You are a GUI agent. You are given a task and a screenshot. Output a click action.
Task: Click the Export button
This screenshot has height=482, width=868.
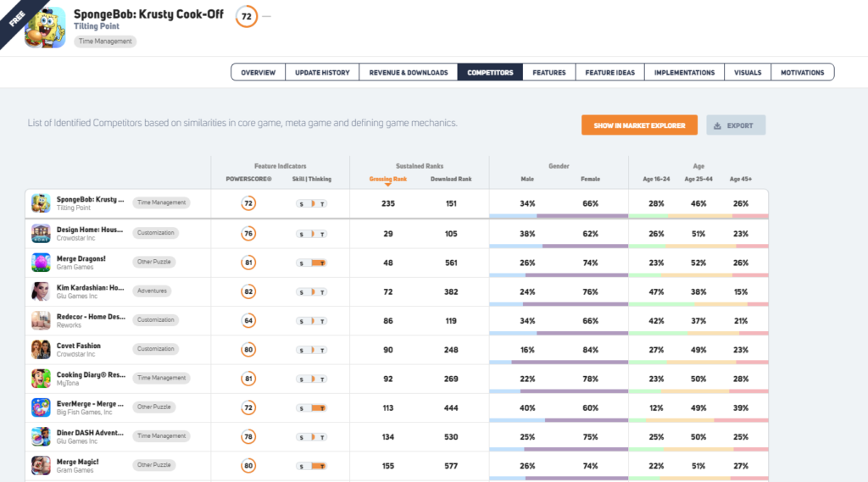[736, 125]
